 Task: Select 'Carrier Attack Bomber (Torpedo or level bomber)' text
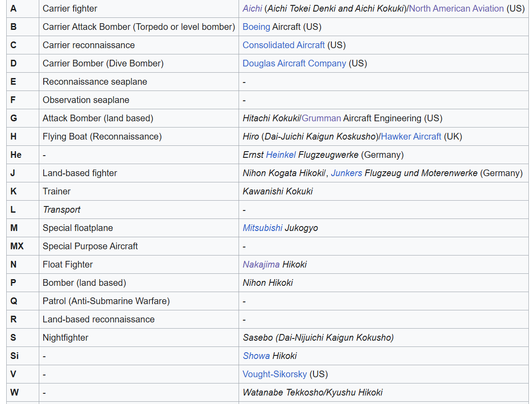[x=139, y=27]
